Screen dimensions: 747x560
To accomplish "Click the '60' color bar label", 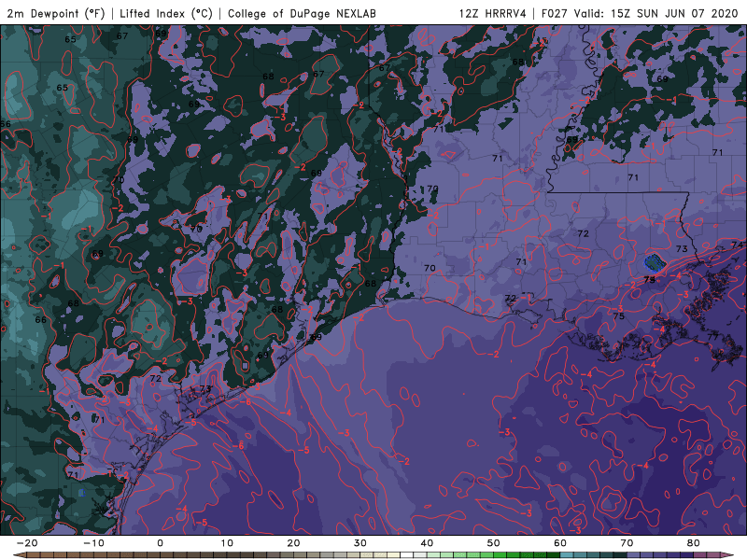I will 560,543.
